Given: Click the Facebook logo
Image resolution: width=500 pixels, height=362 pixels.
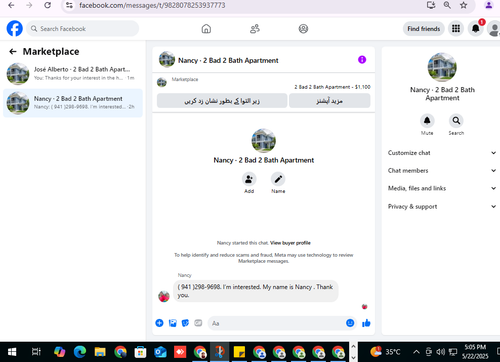Looking at the screenshot, I should [x=15, y=29].
